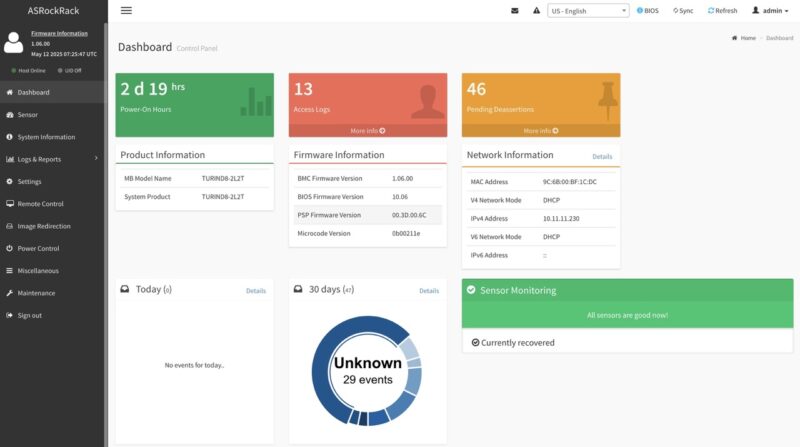Click Sign out in the sidebar
Screen dimensions: 800x447
tap(53, 315)
